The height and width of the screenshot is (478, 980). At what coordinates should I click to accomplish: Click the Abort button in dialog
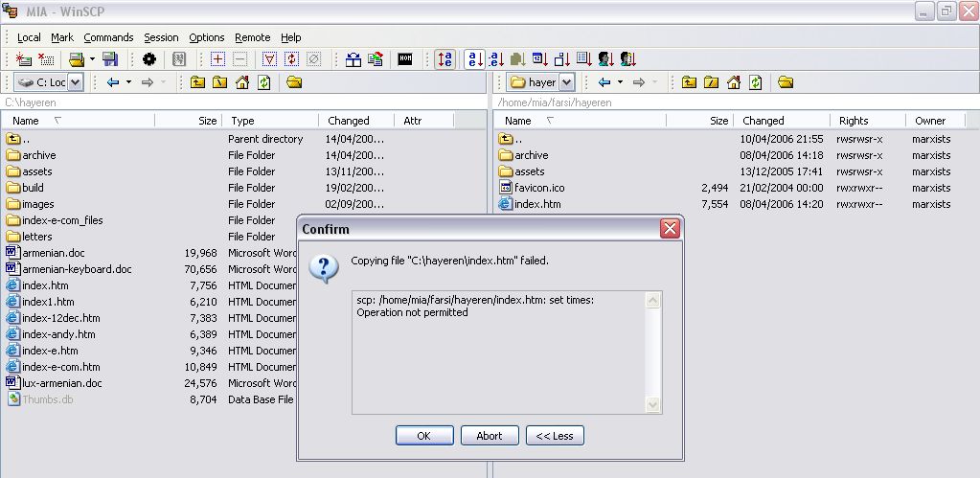pyautogui.click(x=489, y=435)
